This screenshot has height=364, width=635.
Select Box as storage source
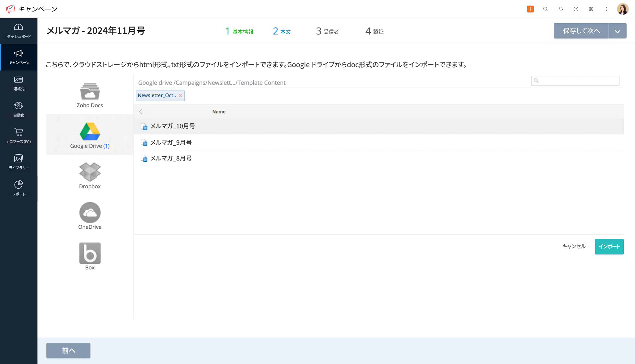(x=90, y=256)
